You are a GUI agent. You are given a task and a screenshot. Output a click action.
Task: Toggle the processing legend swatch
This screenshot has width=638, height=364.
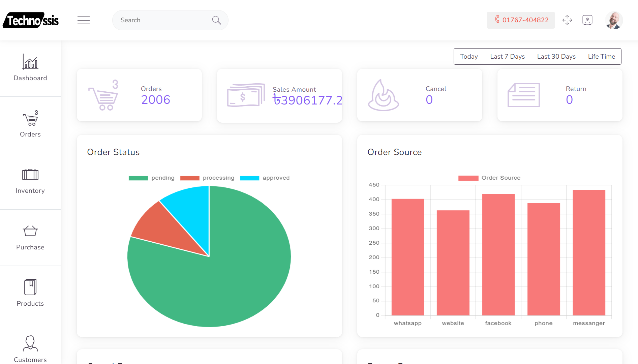(190, 178)
